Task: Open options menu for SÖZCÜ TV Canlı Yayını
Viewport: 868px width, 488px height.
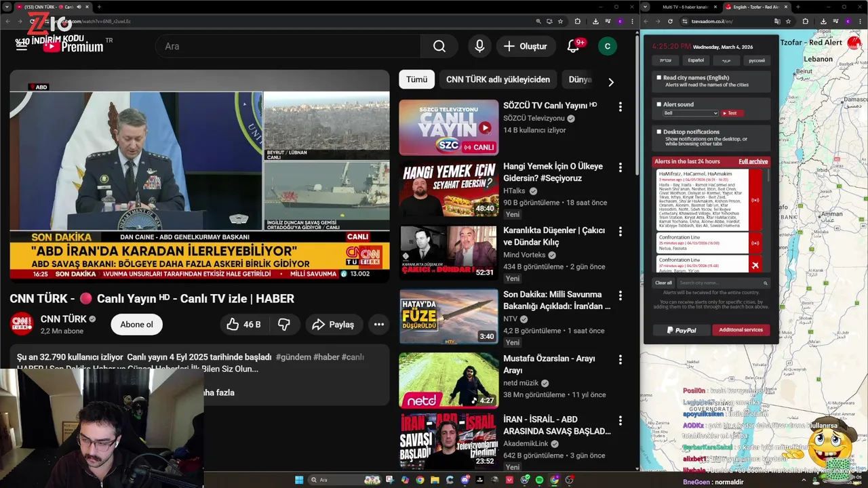Action: [x=620, y=107]
